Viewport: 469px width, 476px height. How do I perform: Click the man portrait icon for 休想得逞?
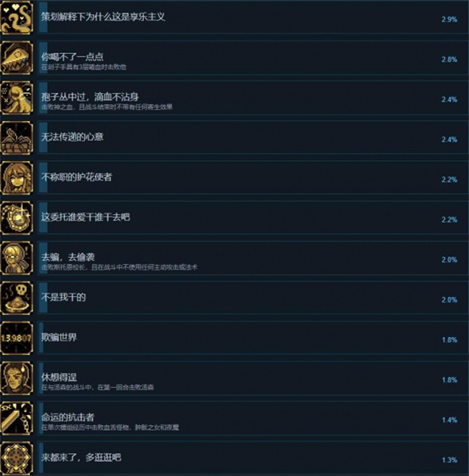(x=16, y=378)
